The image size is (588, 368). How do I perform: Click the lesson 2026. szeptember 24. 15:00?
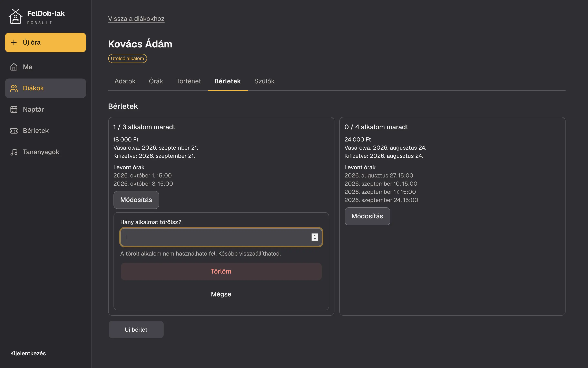381,200
